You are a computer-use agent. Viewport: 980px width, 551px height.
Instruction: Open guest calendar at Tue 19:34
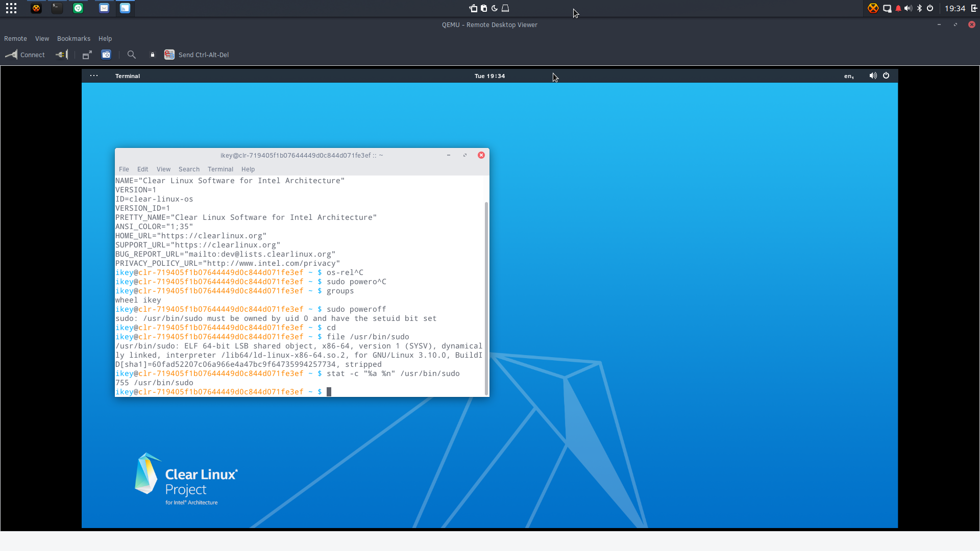pos(490,76)
